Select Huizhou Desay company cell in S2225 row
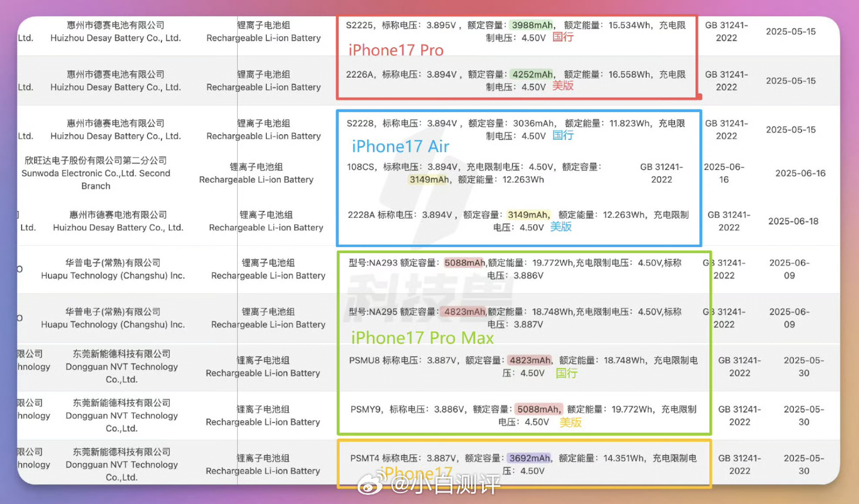This screenshot has height=504, width=859. 116,31
